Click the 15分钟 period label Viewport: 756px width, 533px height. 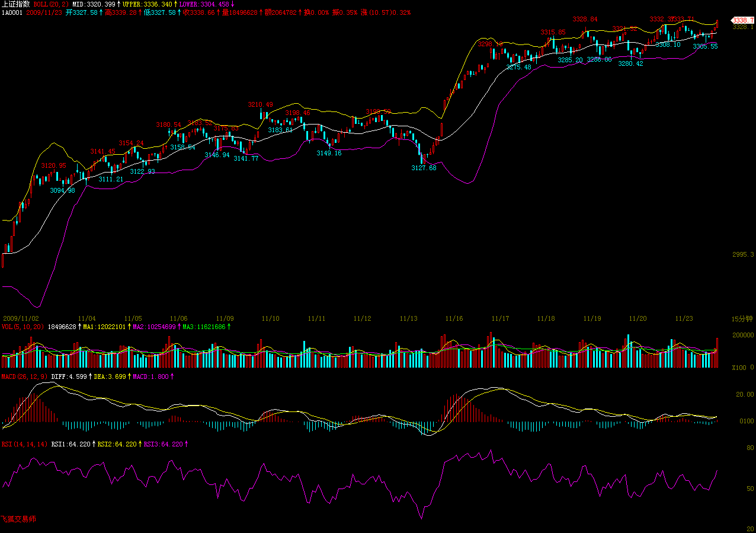pos(743,319)
